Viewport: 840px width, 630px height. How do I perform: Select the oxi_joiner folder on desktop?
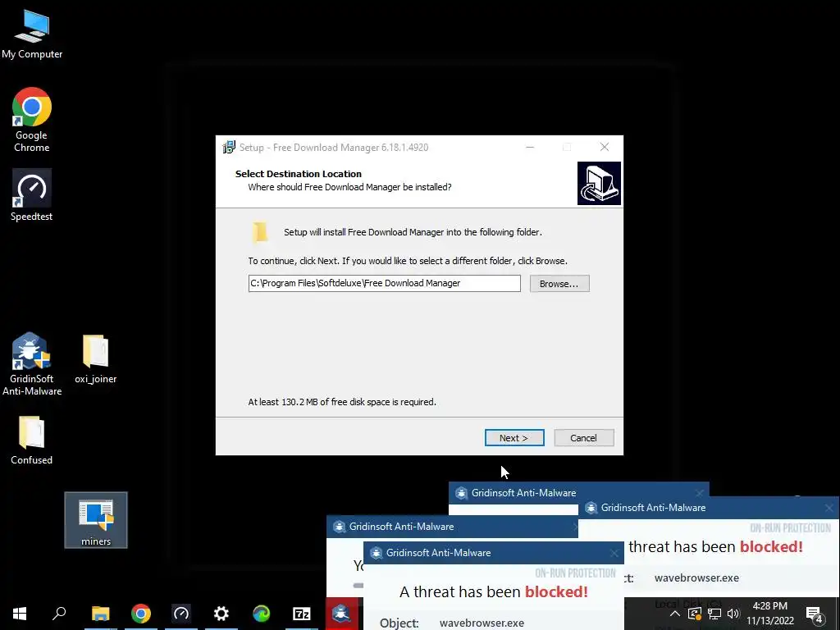(x=95, y=359)
